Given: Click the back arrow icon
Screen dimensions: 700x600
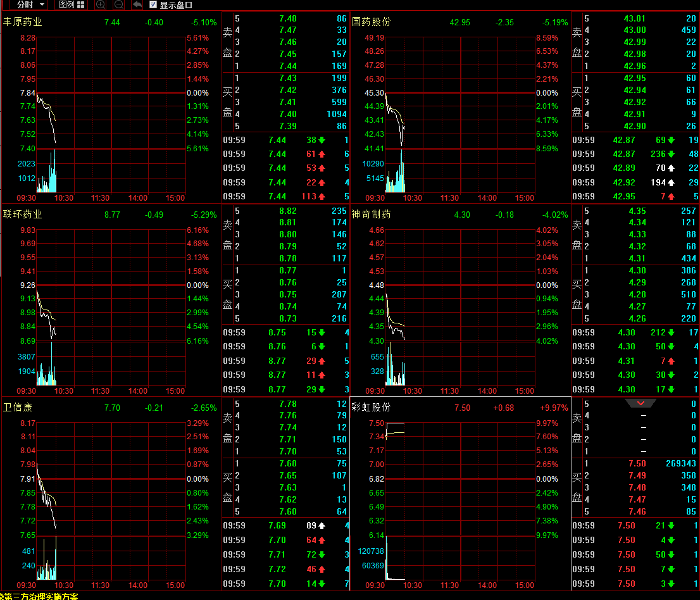Looking at the screenshot, I should 137,5.
